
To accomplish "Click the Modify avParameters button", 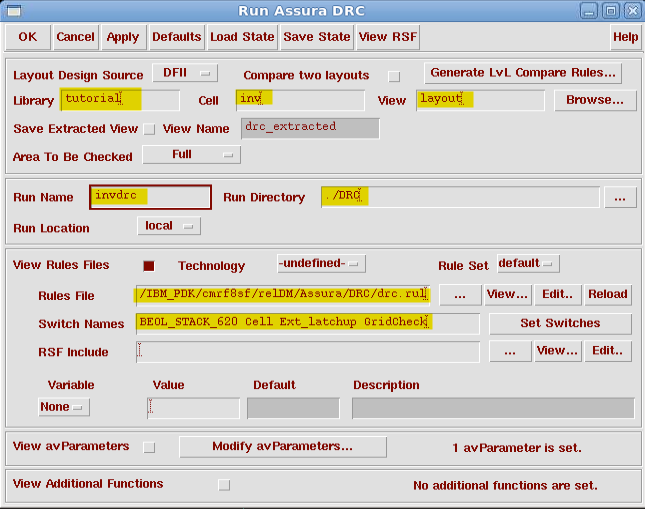I will 282,447.
